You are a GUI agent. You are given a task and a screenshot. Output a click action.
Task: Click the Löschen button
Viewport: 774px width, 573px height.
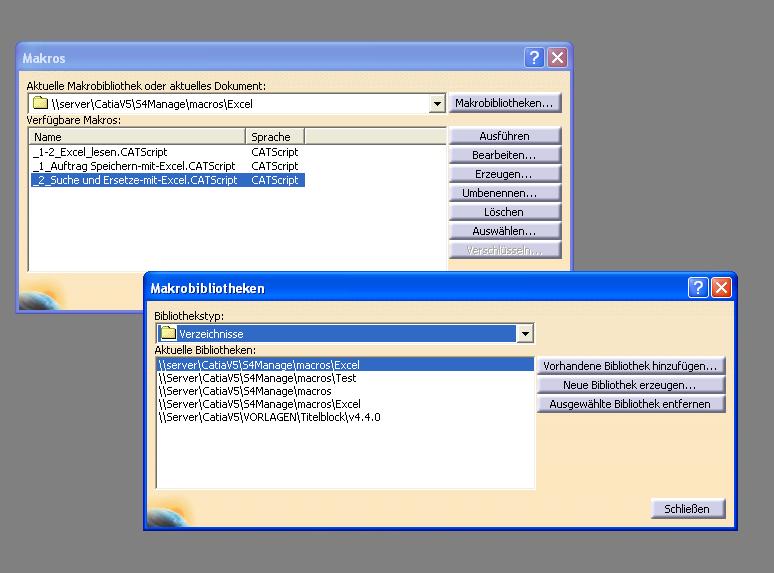tap(504, 212)
